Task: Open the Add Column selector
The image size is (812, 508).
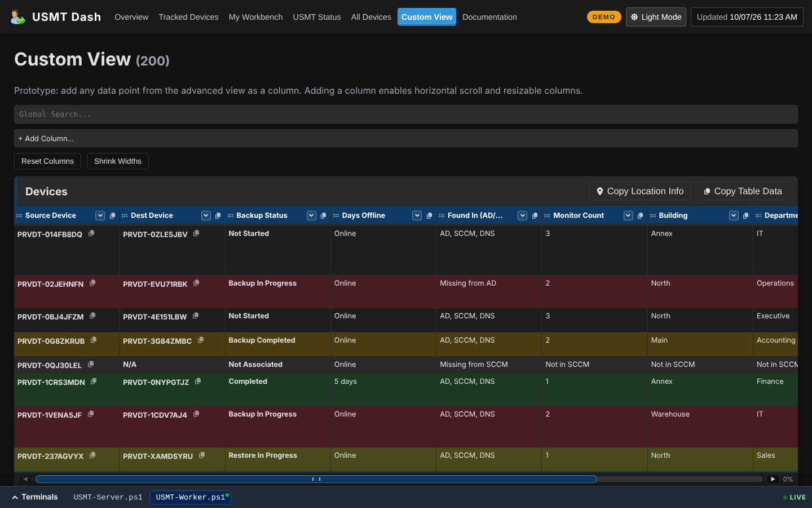Action: [x=406, y=138]
